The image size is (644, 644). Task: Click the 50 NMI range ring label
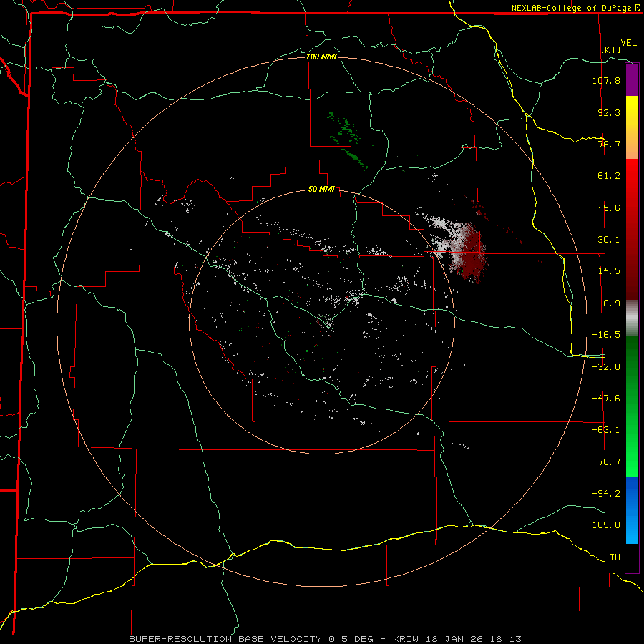coord(321,190)
